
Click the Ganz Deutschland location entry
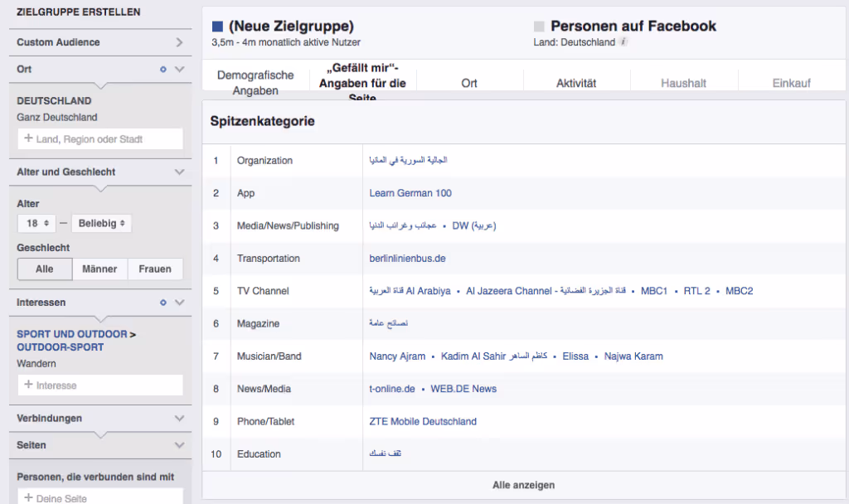click(57, 117)
